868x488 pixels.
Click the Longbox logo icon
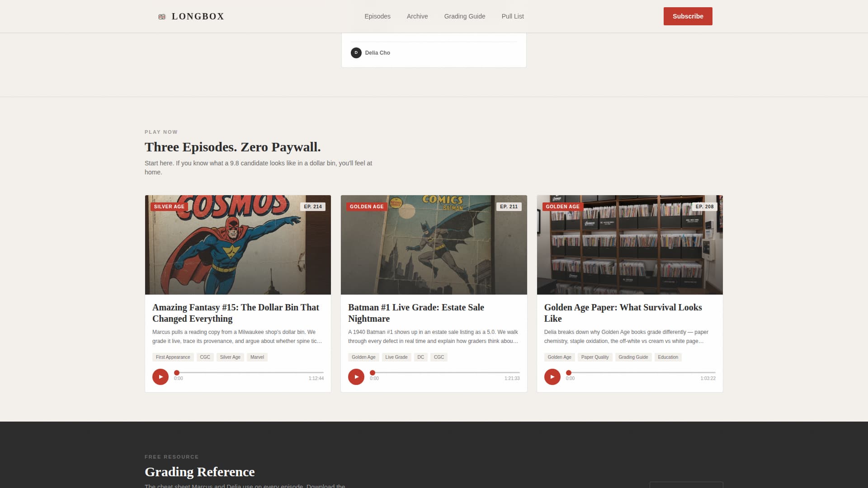click(x=162, y=17)
